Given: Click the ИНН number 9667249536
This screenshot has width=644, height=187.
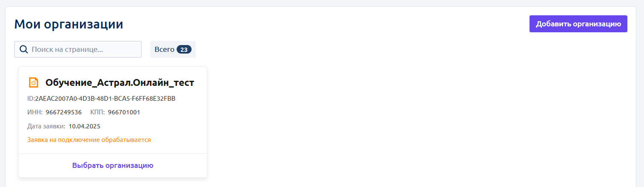Looking at the screenshot, I should [64, 112].
